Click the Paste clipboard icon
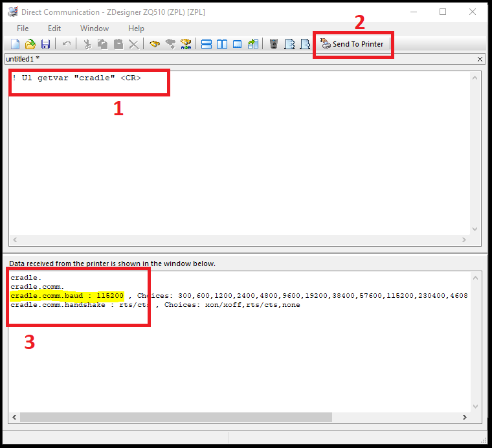 click(118, 44)
